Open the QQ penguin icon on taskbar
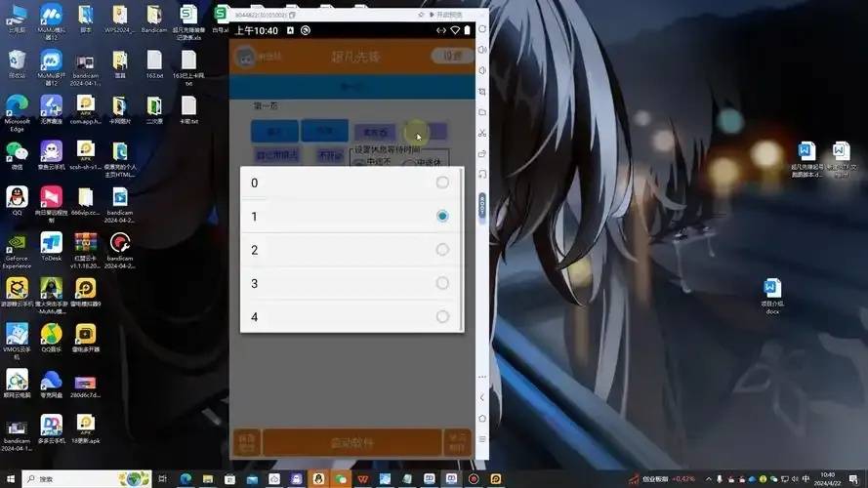Viewport: 868px width, 488px height. [318, 478]
